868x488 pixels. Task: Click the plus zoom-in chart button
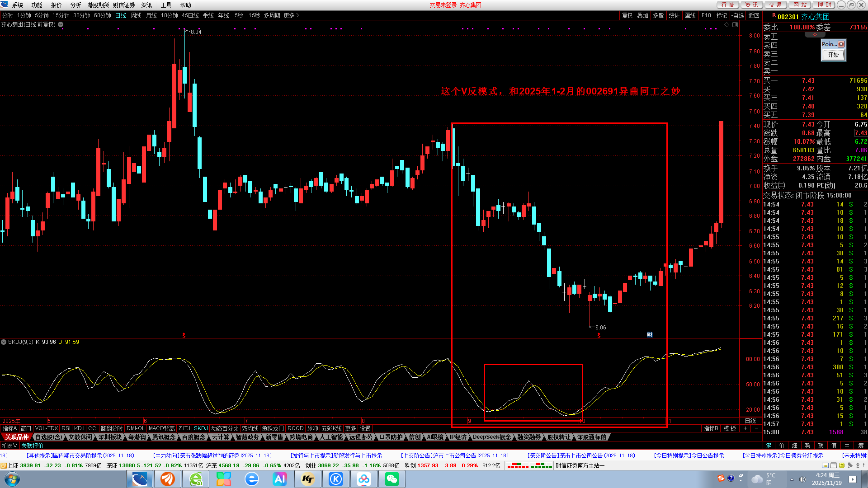745,428
